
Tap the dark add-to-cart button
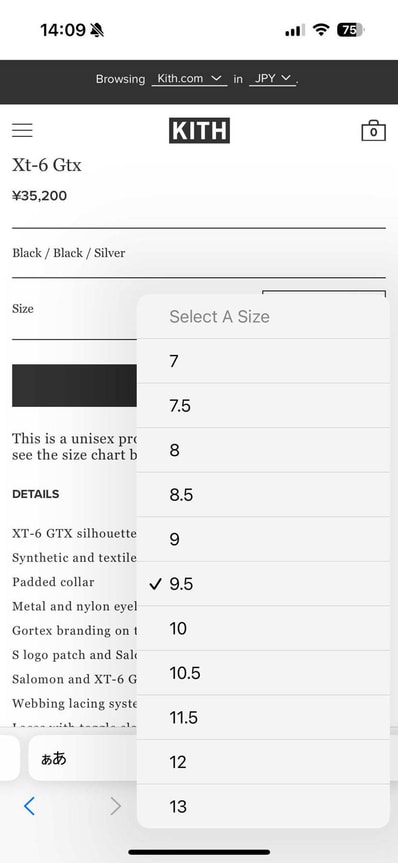[74, 385]
